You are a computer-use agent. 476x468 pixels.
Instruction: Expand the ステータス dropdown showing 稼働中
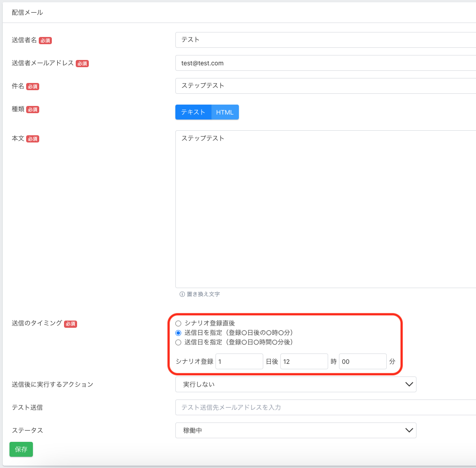point(295,431)
